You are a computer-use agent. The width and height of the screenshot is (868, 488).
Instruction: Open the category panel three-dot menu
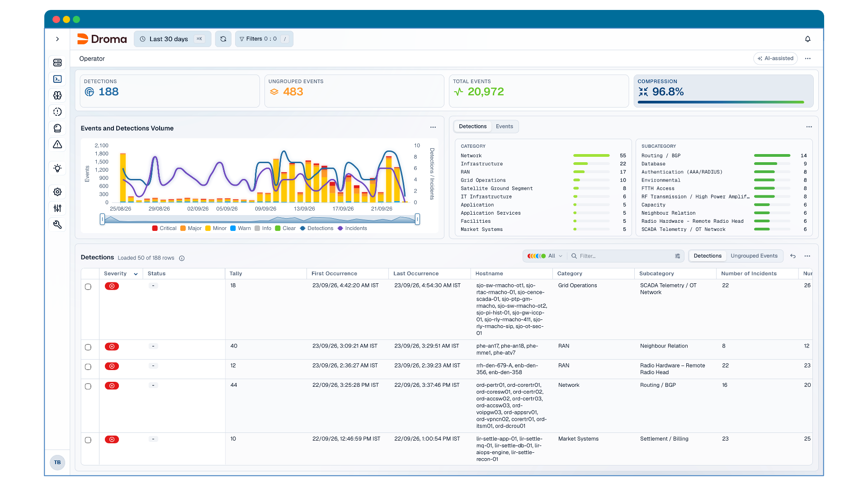click(809, 127)
